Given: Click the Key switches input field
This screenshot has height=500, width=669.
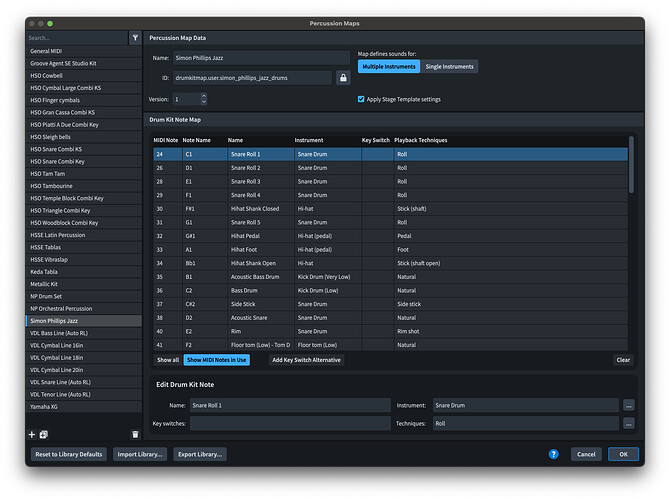Looking at the screenshot, I should (x=290, y=424).
